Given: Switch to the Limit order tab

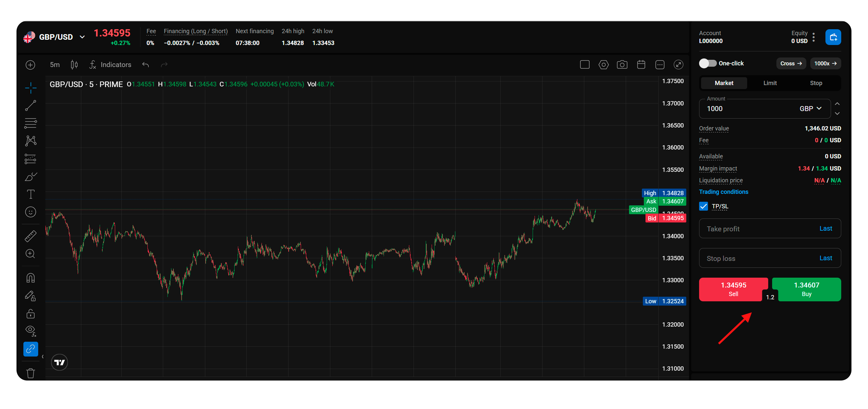Looking at the screenshot, I should pos(770,83).
